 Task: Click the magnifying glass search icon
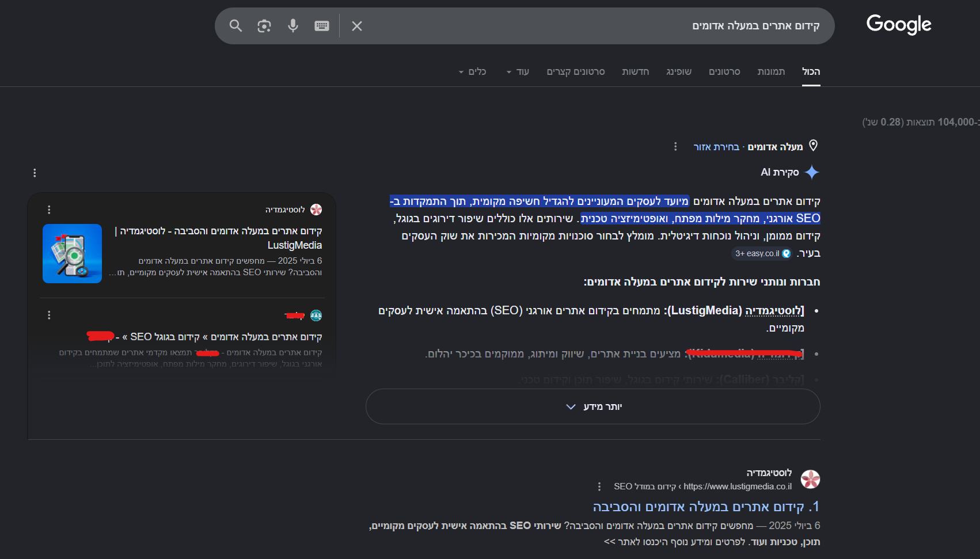(235, 25)
